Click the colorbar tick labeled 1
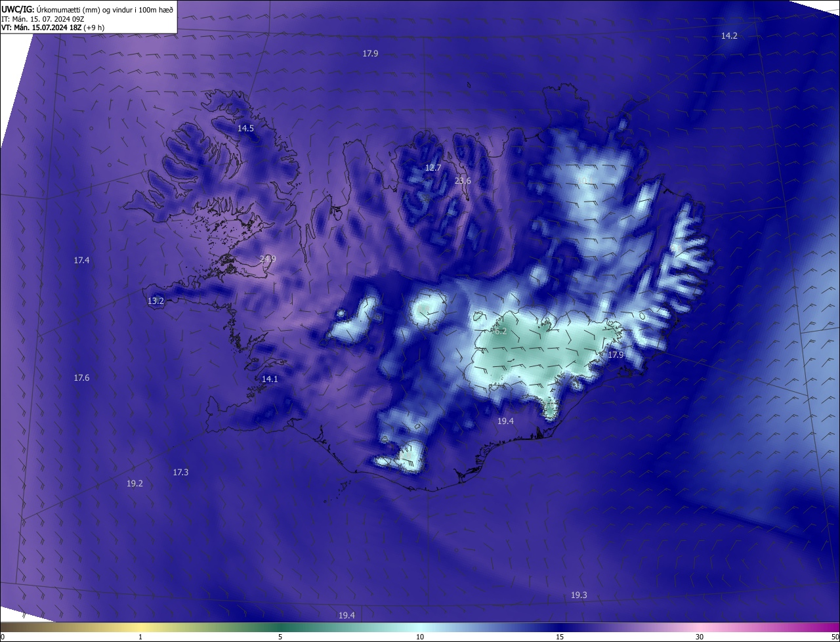This screenshot has height=642, width=840. pos(140,637)
